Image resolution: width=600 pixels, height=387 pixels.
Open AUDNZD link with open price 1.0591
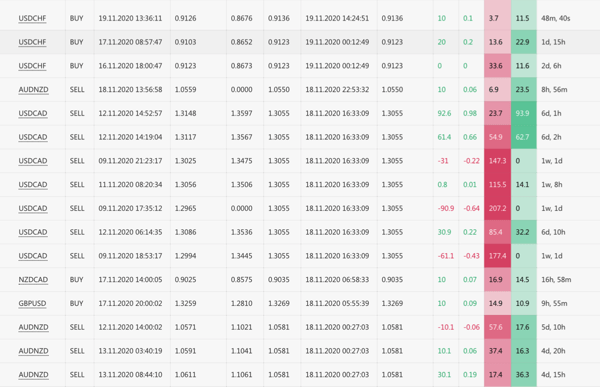(x=33, y=351)
